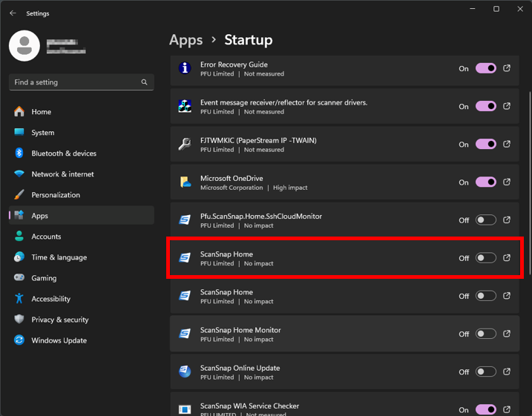Viewport: 532px width, 416px height.
Task: Click 'FJTWMKIC (PaperStream IP -TWAIN)' text
Action: point(258,140)
